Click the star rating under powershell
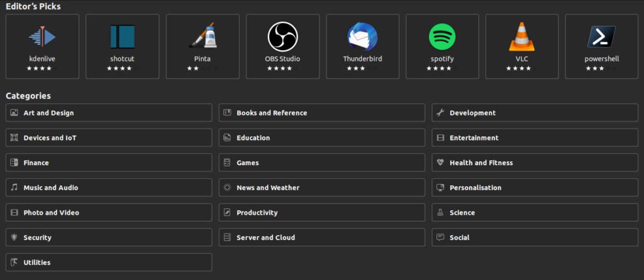The height and width of the screenshot is (280, 644). point(602,68)
